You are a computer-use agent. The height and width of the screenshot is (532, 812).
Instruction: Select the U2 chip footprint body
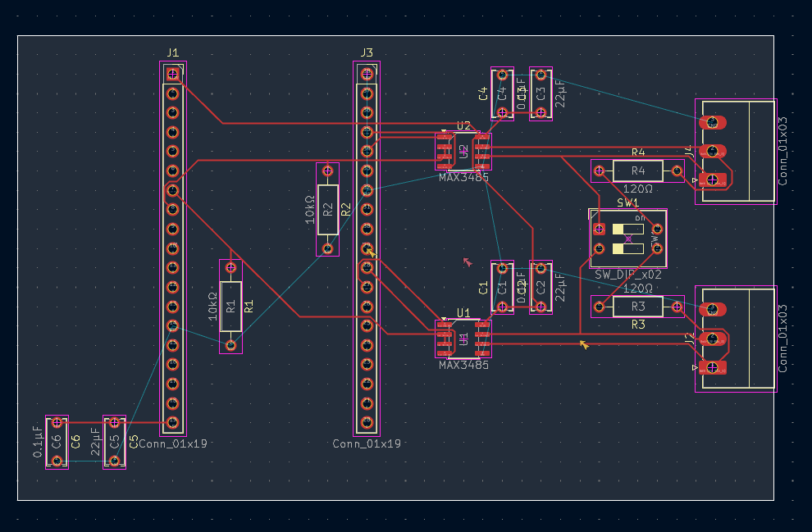(x=463, y=152)
